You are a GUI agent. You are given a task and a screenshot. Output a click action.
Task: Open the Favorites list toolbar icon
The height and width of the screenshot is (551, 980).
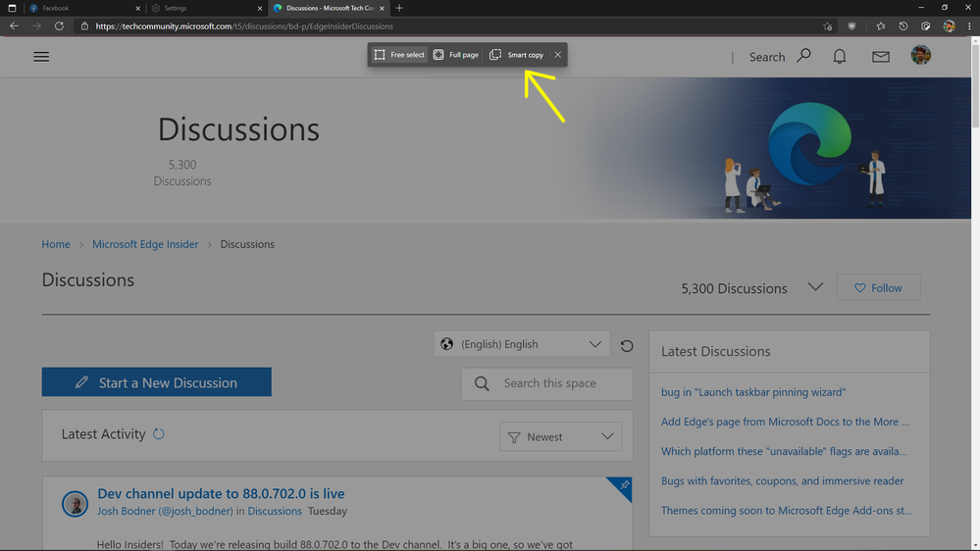[x=881, y=26]
